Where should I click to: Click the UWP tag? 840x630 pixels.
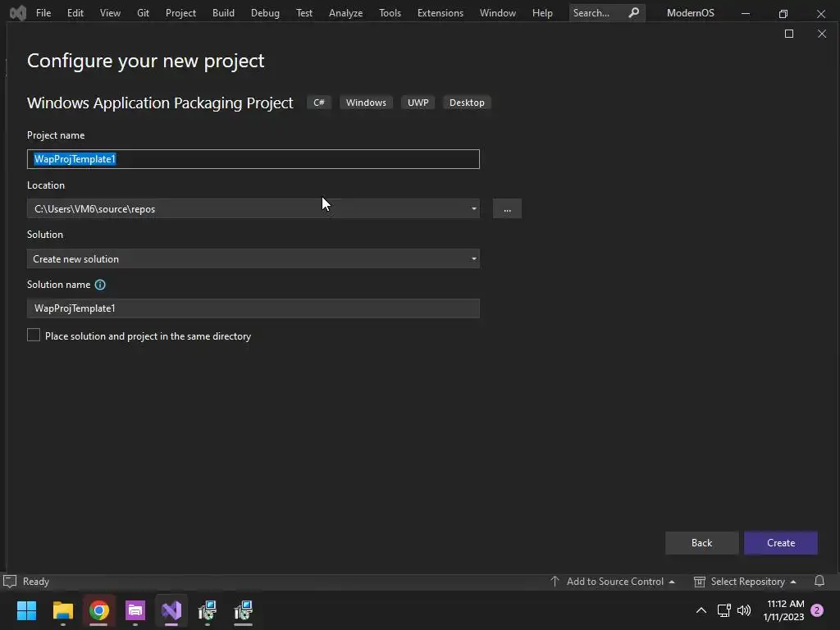tap(418, 103)
